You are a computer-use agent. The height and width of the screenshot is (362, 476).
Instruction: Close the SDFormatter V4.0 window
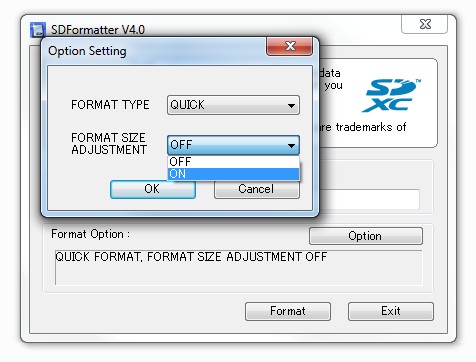coord(424,24)
